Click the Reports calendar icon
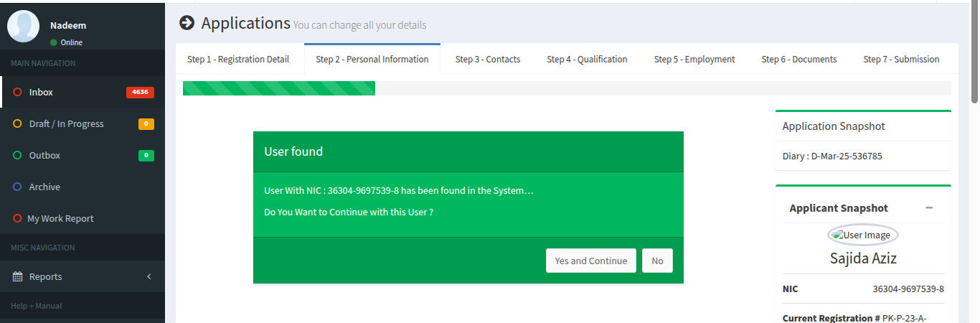Screen dimensions: 980x323 coord(18,276)
